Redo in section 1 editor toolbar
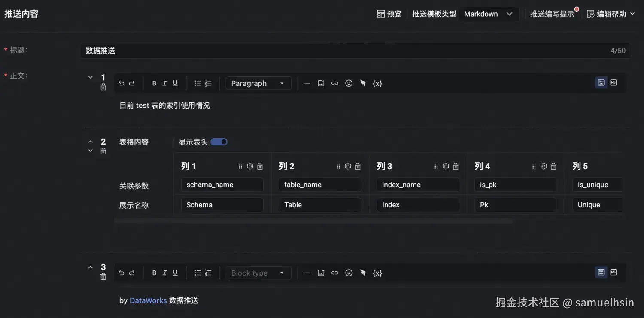The image size is (644, 318). 132,83
